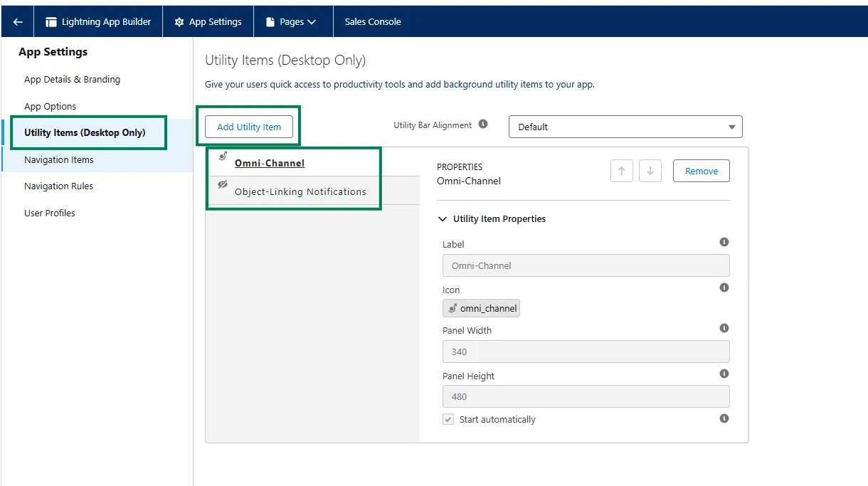The width and height of the screenshot is (868, 486).
Task: Click the Label input field
Action: 586,265
